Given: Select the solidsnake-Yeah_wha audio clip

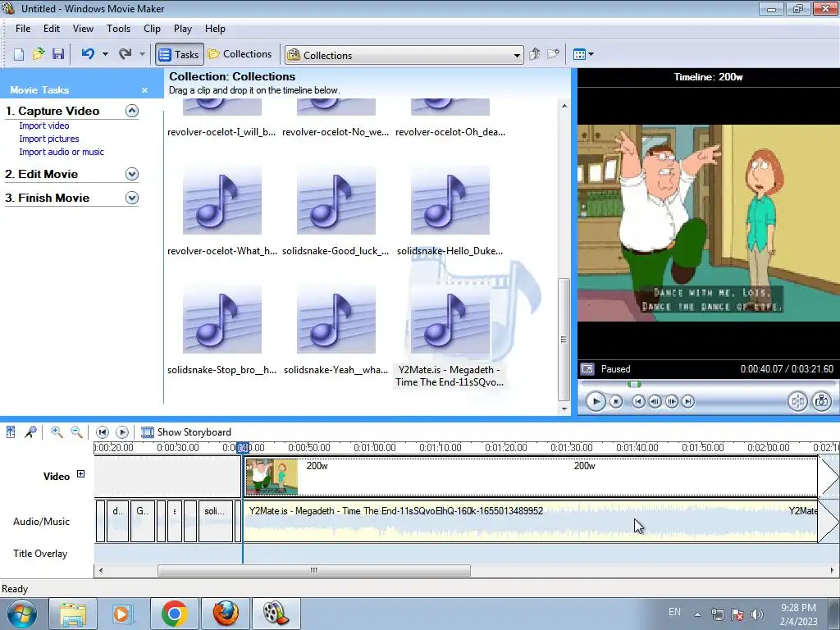Looking at the screenshot, I should [x=336, y=331].
